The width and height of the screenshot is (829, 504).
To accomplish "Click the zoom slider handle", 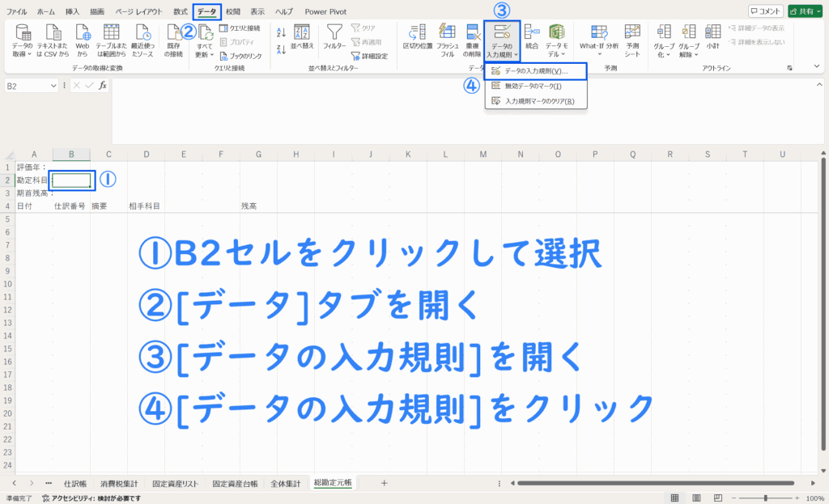I will pos(765,498).
